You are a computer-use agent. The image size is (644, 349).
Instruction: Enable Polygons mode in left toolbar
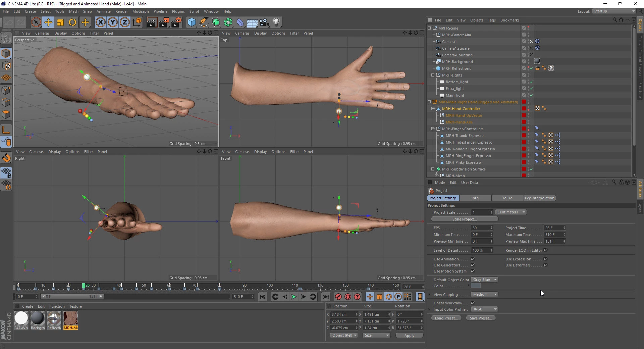(6, 114)
